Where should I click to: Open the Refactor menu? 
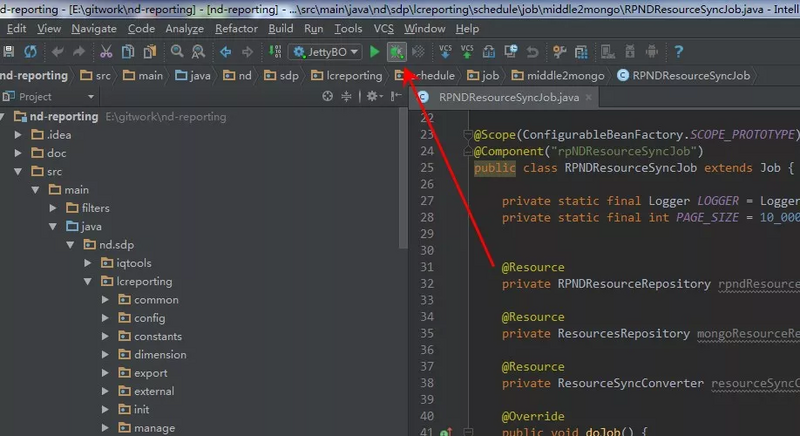coord(236,29)
